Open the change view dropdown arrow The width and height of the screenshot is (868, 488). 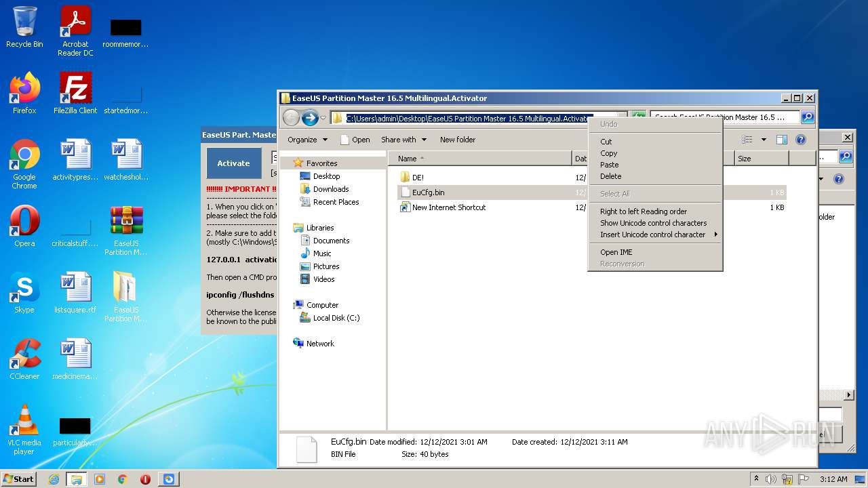click(764, 140)
